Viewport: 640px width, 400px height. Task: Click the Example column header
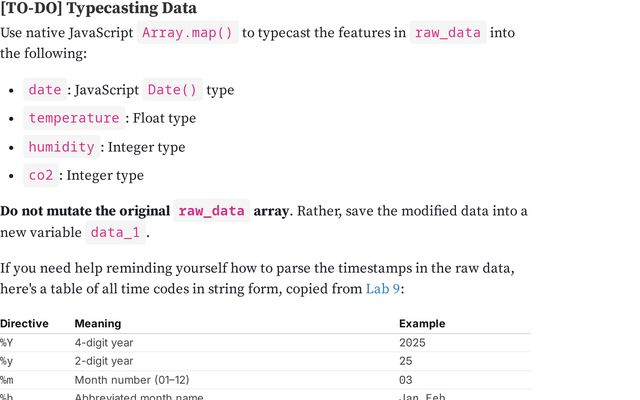pyautogui.click(x=422, y=324)
